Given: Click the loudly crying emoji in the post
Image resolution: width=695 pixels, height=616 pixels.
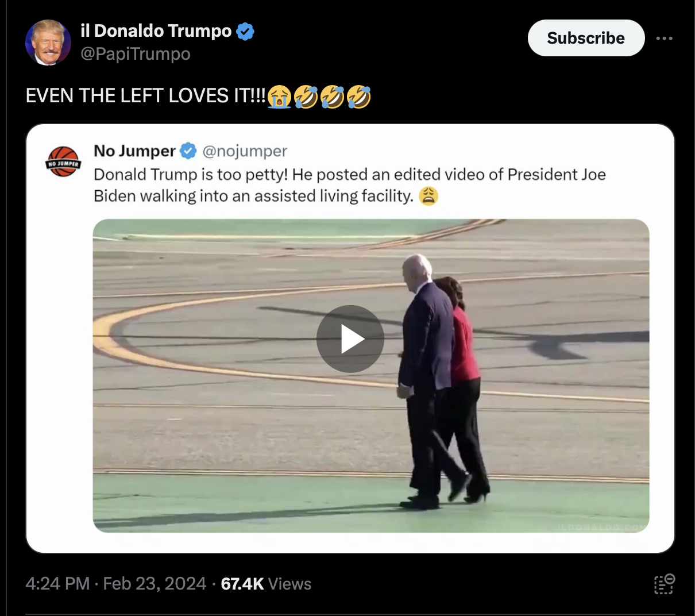Looking at the screenshot, I should pyautogui.click(x=279, y=97).
